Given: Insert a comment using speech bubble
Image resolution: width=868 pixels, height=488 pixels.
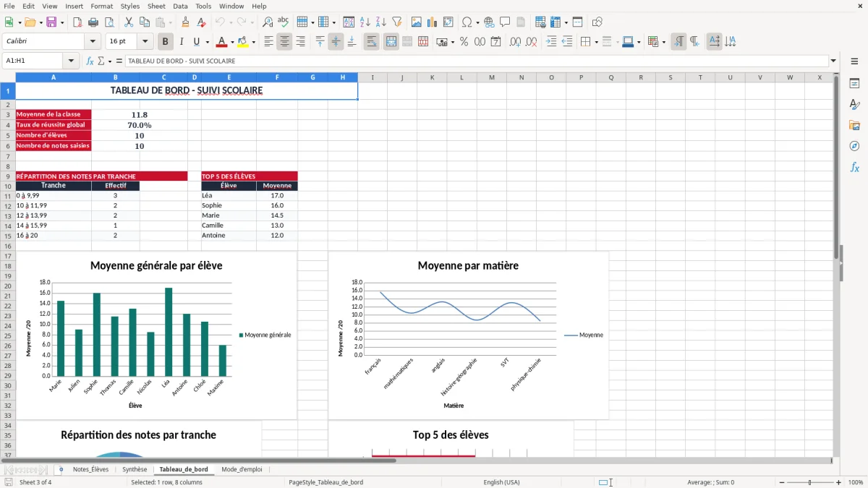Looking at the screenshot, I should (x=505, y=22).
